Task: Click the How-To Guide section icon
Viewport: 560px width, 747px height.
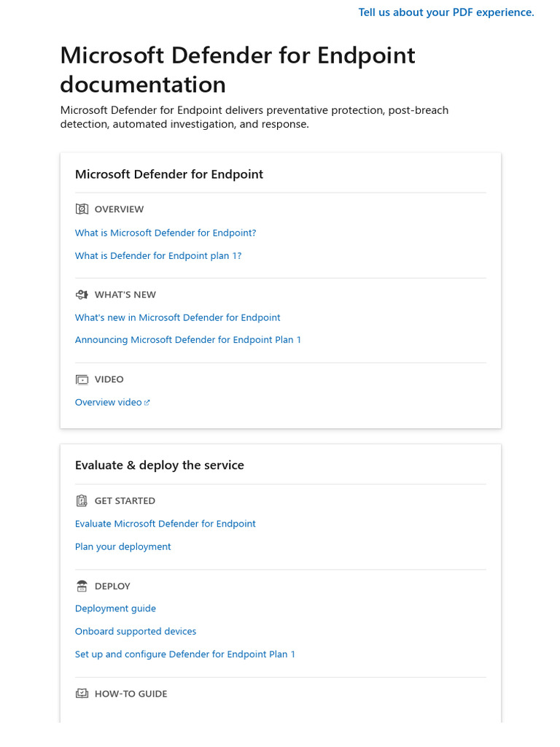Action: pos(82,694)
